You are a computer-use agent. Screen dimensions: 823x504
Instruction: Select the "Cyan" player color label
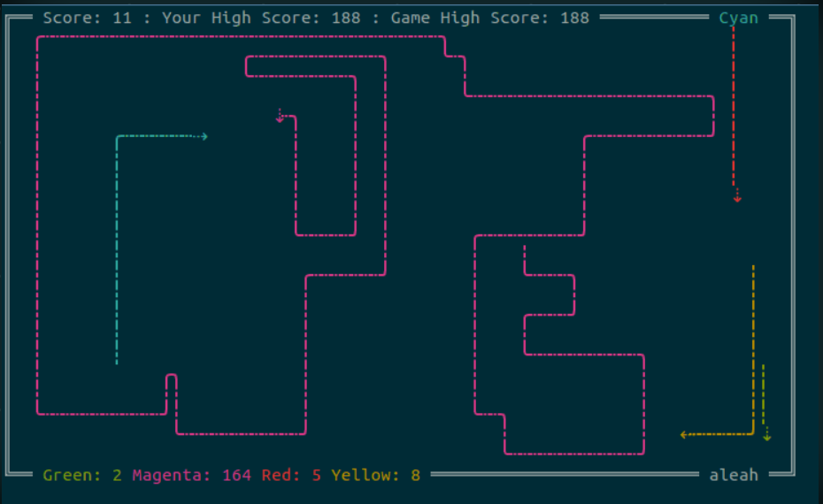click(738, 18)
